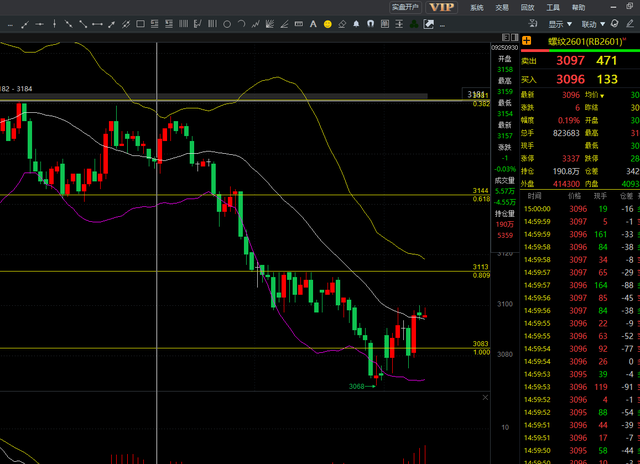Select the line segment tool with endpoints
This screenshot has width=640, height=464.
(25, 25)
